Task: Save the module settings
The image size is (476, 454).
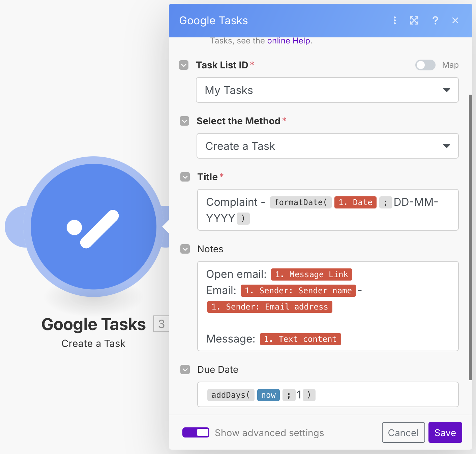Action: point(445,432)
